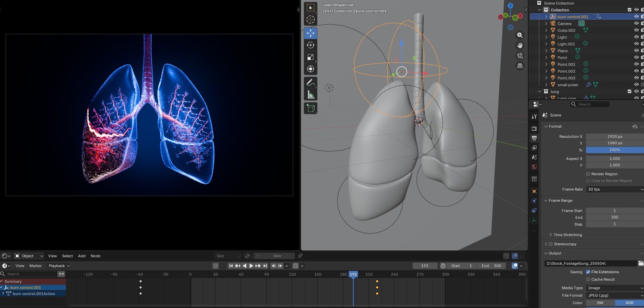
Task: Click the resolution percentage slider
Action: coord(615,150)
